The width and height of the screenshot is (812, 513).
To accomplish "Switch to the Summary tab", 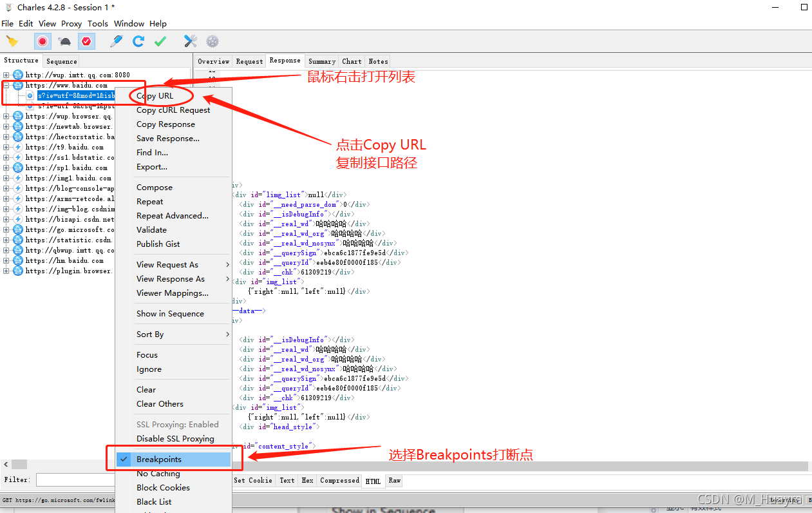I will [x=321, y=61].
